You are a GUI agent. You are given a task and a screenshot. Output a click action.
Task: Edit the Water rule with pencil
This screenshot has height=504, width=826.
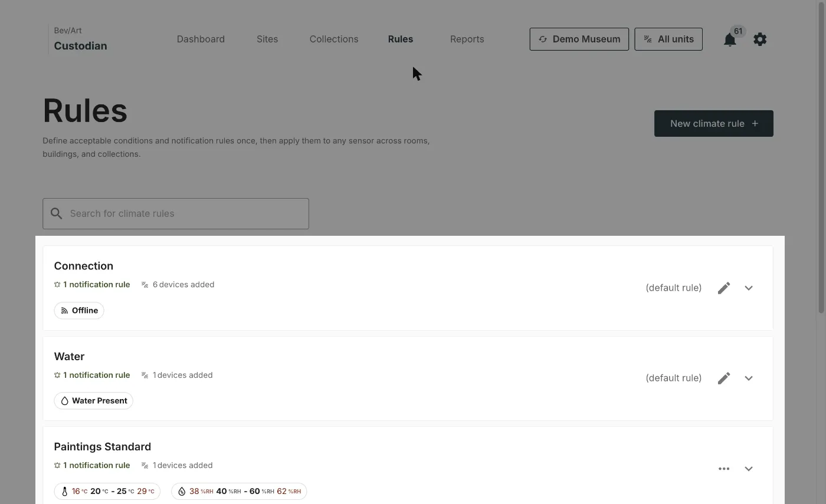pos(724,378)
